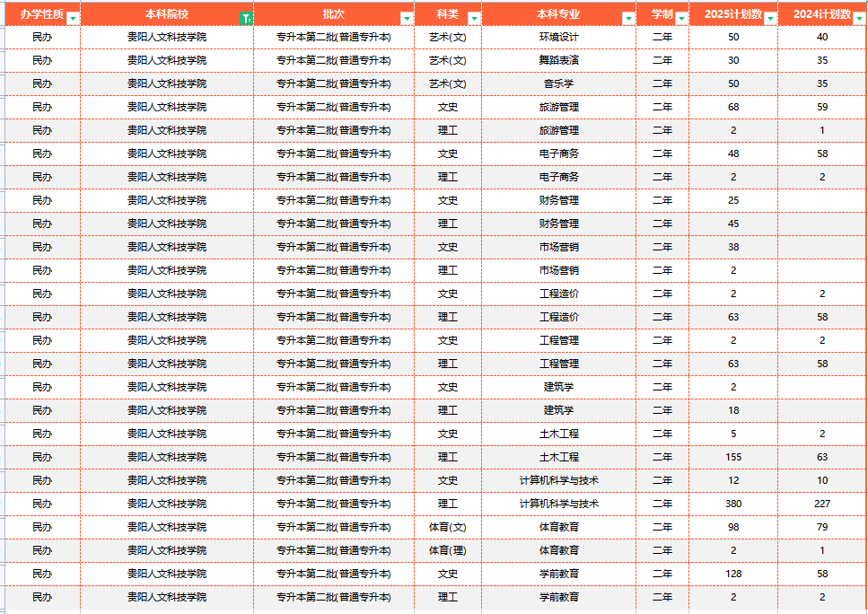This screenshot has width=868, height=614.
Task: Select the 2025 plan value 380
Action: point(733,504)
